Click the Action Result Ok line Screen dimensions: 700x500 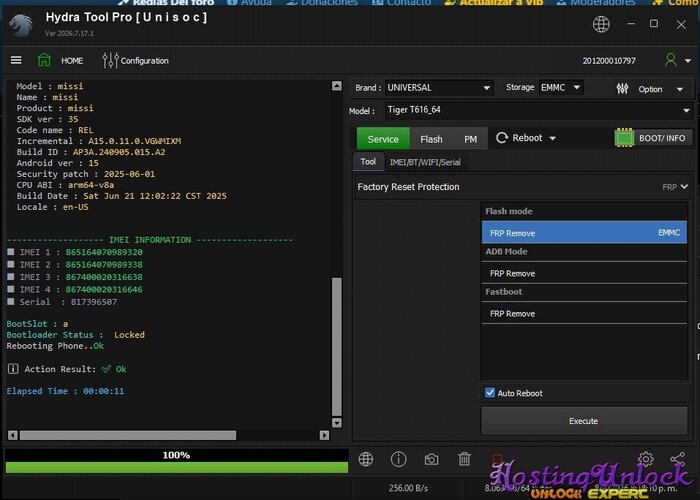(x=67, y=369)
